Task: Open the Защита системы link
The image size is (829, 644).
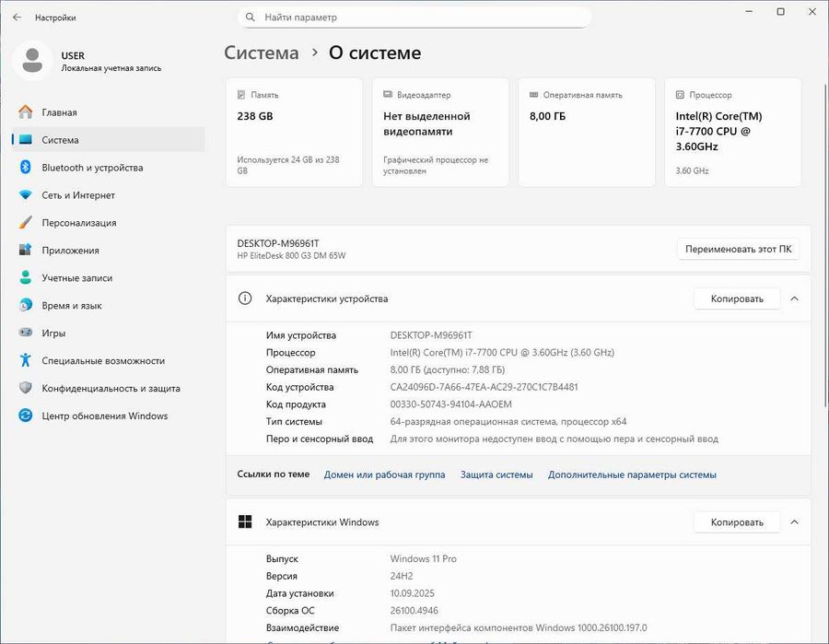Action: (x=496, y=474)
